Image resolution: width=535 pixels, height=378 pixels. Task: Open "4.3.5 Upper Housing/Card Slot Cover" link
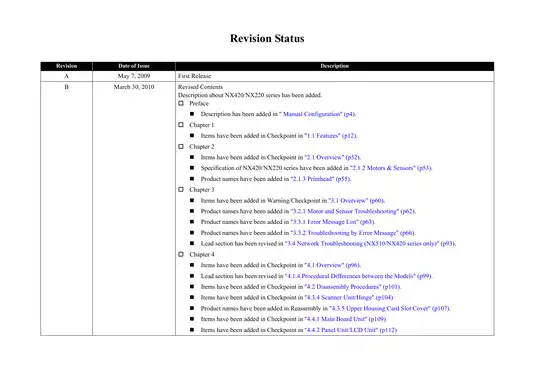point(390,308)
